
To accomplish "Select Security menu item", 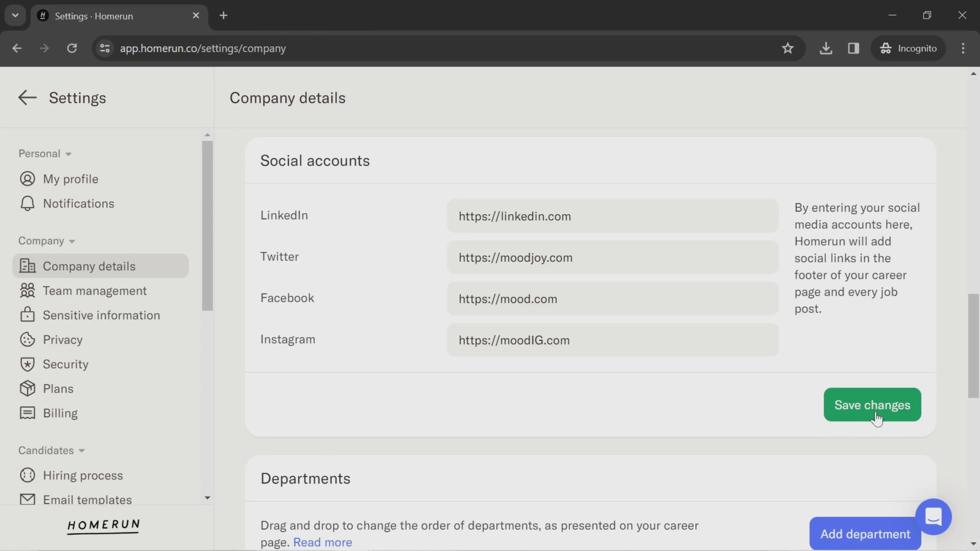I will pos(101,364).
